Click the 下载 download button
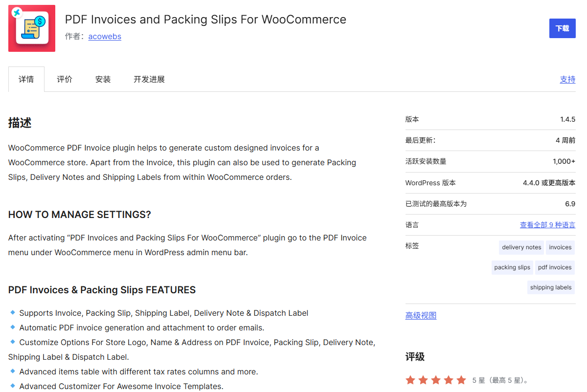Screen dimensions: 587x392 (562, 28)
